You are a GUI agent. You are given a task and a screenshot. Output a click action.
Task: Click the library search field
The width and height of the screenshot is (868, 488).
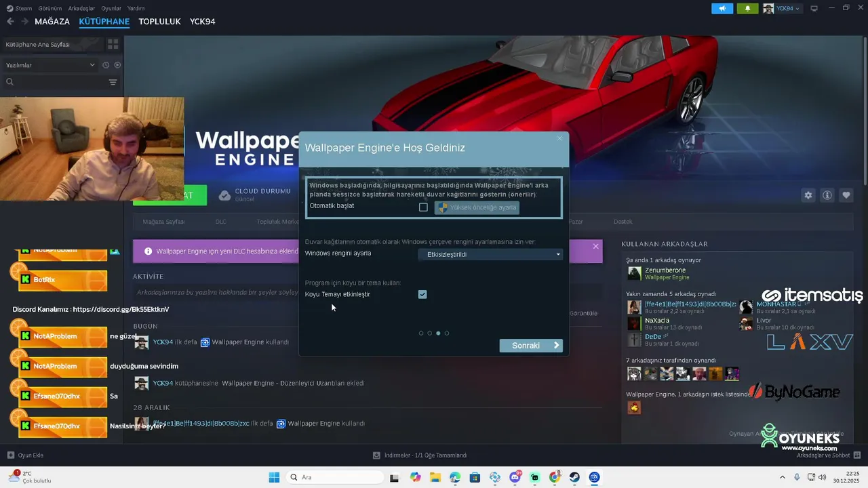[54, 82]
